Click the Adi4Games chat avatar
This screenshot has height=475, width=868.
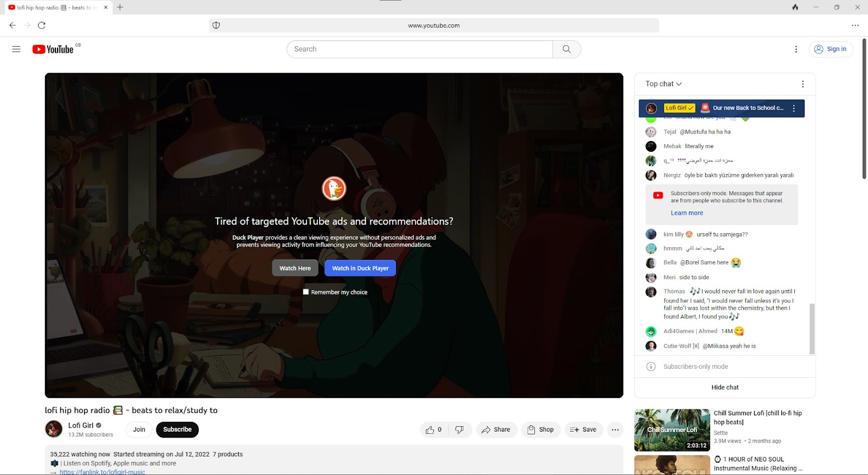point(651,331)
